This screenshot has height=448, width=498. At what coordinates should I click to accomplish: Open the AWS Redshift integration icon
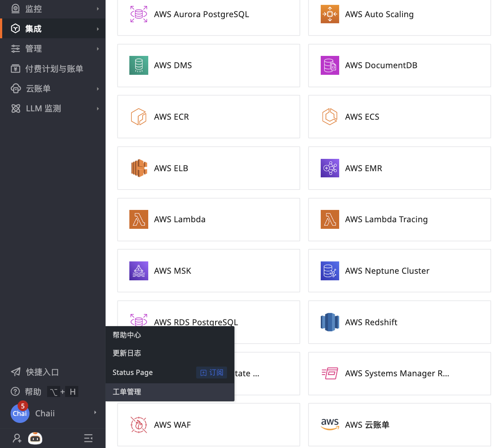point(330,322)
